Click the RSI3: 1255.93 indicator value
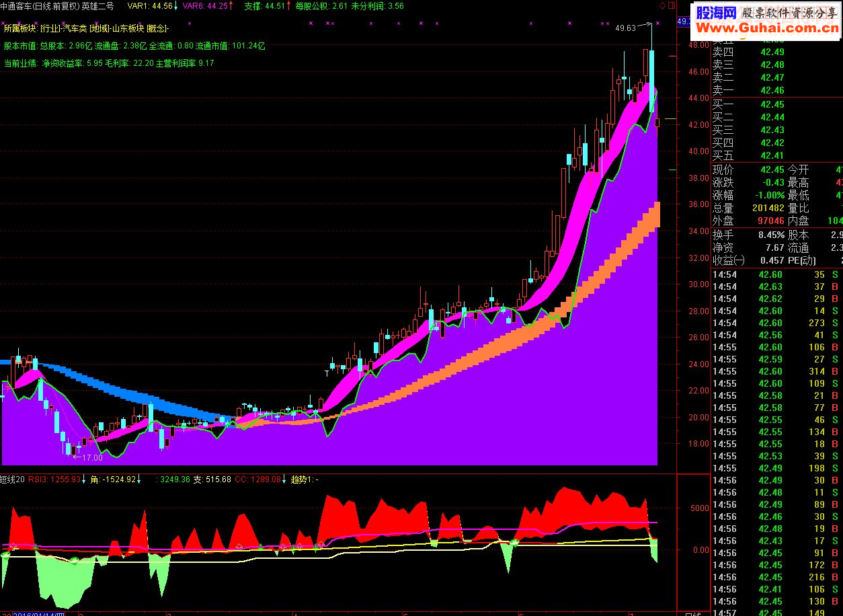This screenshot has width=843, height=616. [54, 479]
